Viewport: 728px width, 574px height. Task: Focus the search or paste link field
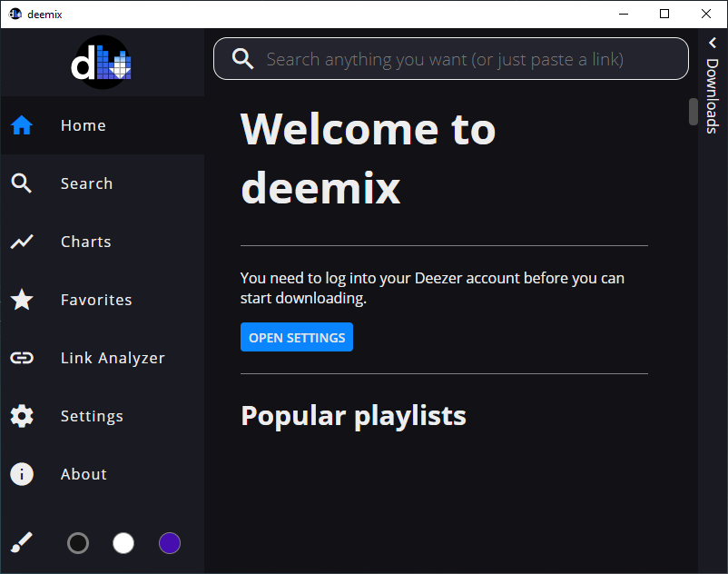pyautogui.click(x=445, y=60)
